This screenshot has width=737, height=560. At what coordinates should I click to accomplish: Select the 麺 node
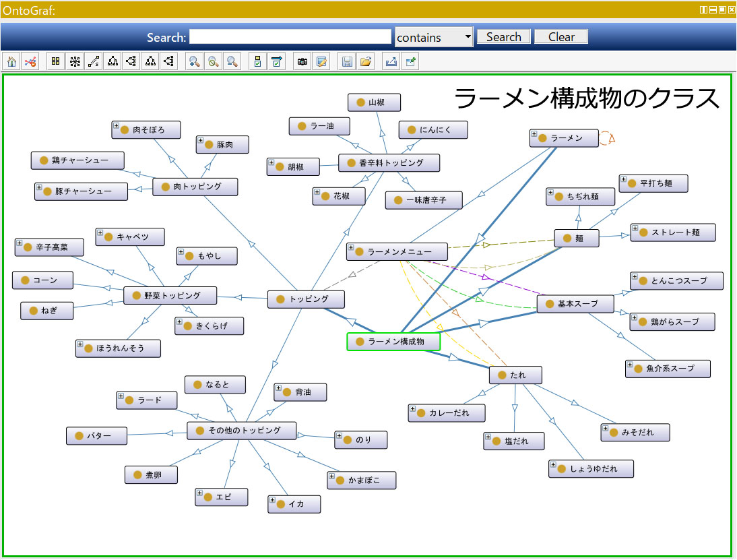pos(577,239)
